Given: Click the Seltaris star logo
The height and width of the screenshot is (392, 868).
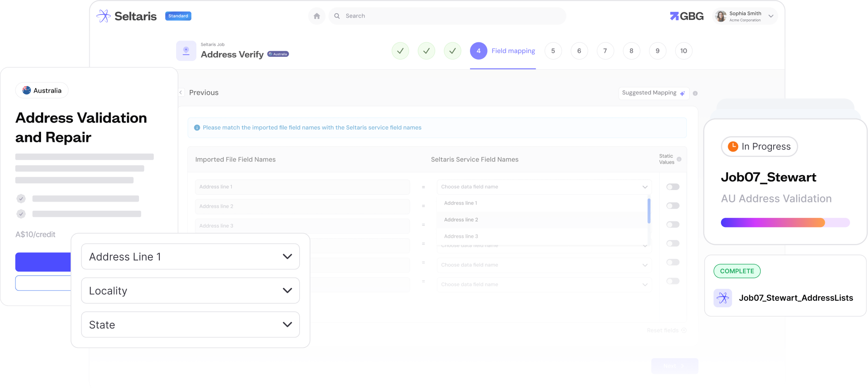Looking at the screenshot, I should coord(104,16).
